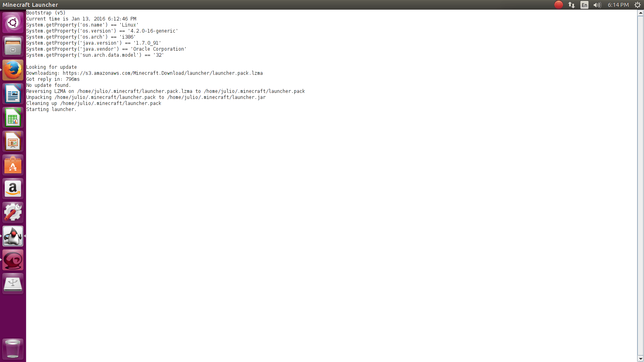644x362 pixels.
Task: Open the USB drive icon in the launcher
Action: (x=13, y=284)
